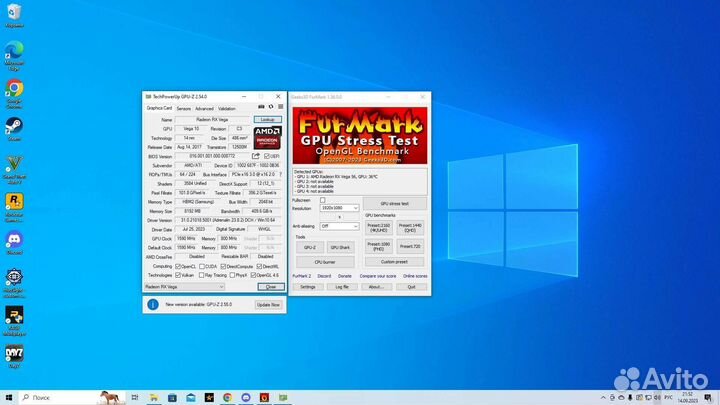This screenshot has width=720, height=405.
Task: Click the Lookup button in GPU-Z
Action: [267, 119]
